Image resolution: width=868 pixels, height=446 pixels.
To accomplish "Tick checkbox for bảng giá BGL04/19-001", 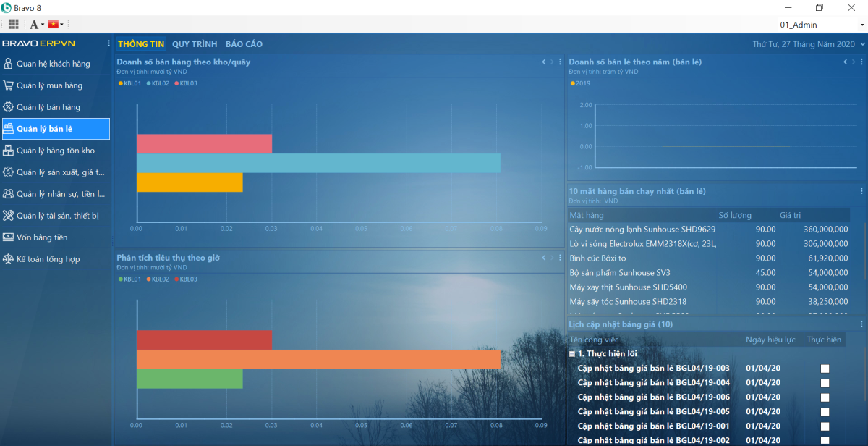I will pos(825,426).
